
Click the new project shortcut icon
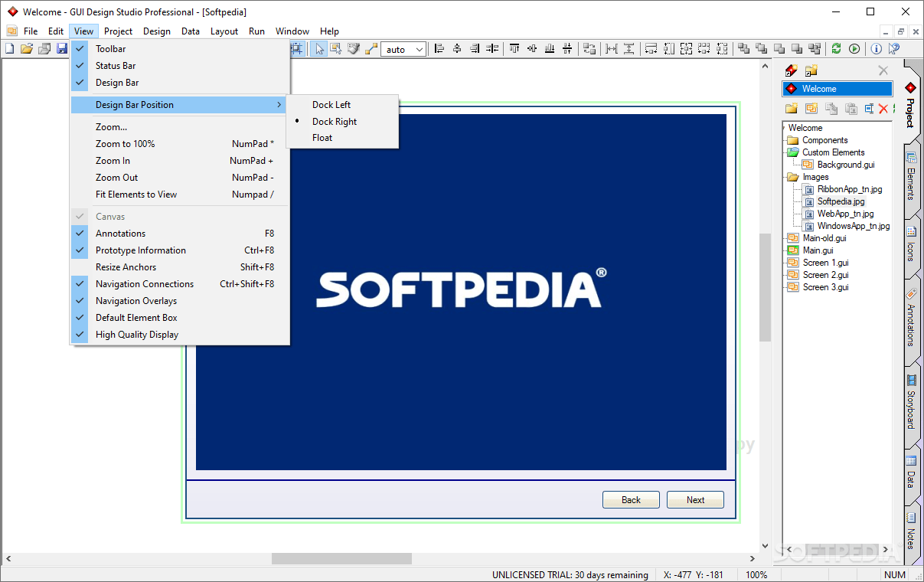tap(792, 70)
